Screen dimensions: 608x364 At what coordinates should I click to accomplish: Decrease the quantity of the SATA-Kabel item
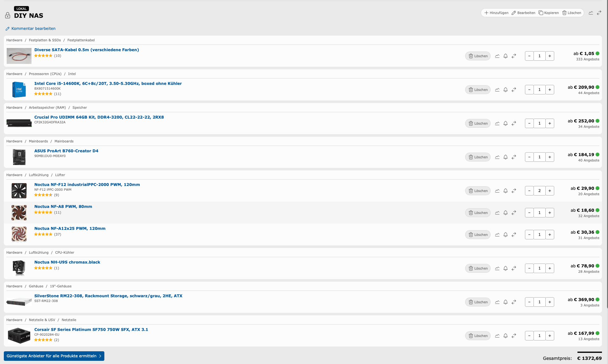click(x=529, y=56)
